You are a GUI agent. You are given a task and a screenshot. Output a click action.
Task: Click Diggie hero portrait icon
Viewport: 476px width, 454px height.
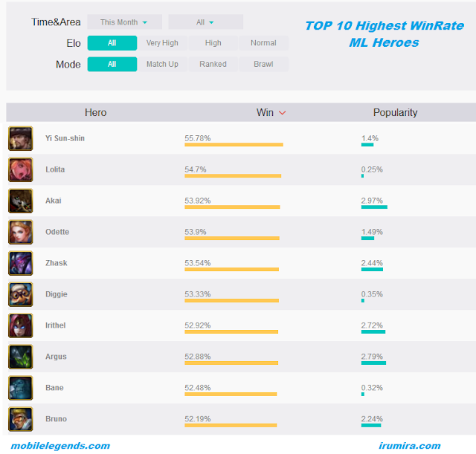tap(21, 294)
